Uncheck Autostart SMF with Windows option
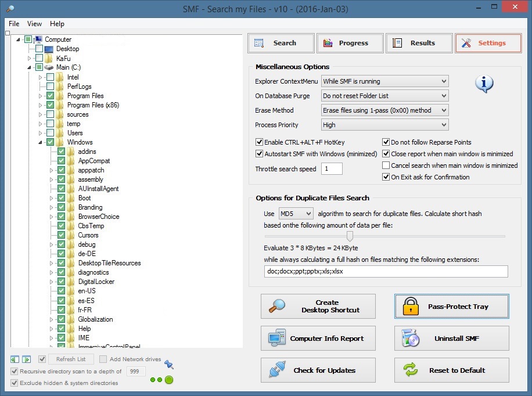 pos(260,154)
